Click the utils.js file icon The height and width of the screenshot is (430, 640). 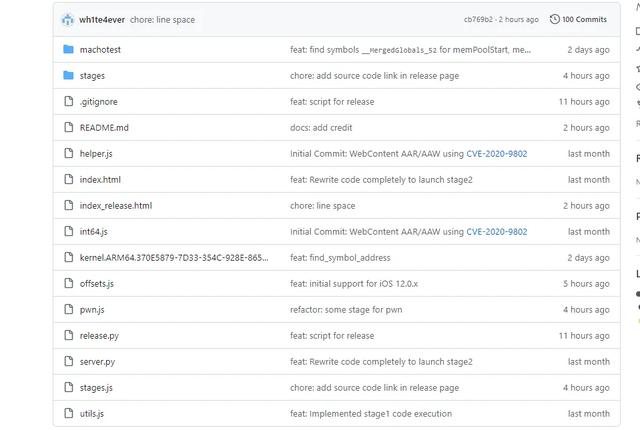coord(69,413)
